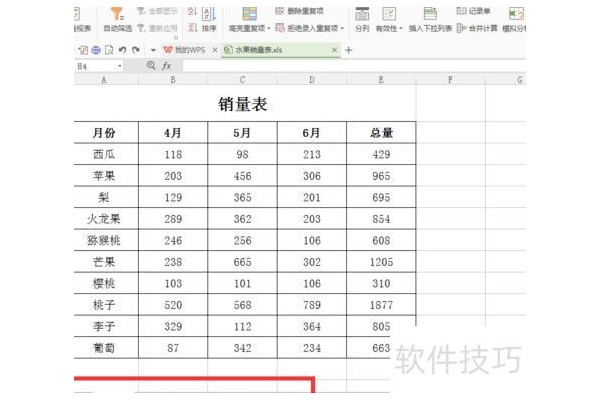
Task: Click print preview icon in quick toolbar
Action: (x=109, y=50)
